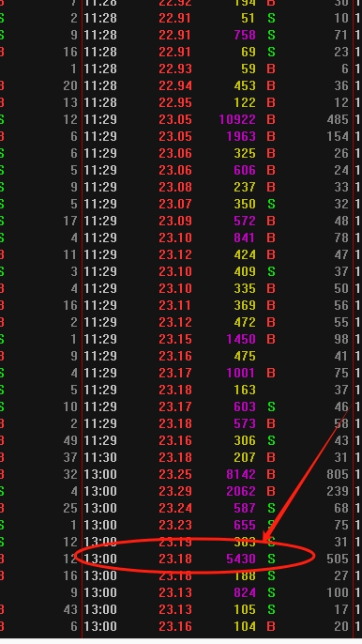Select the trade count 805
The width and height of the screenshot is (362, 644).
338,474
